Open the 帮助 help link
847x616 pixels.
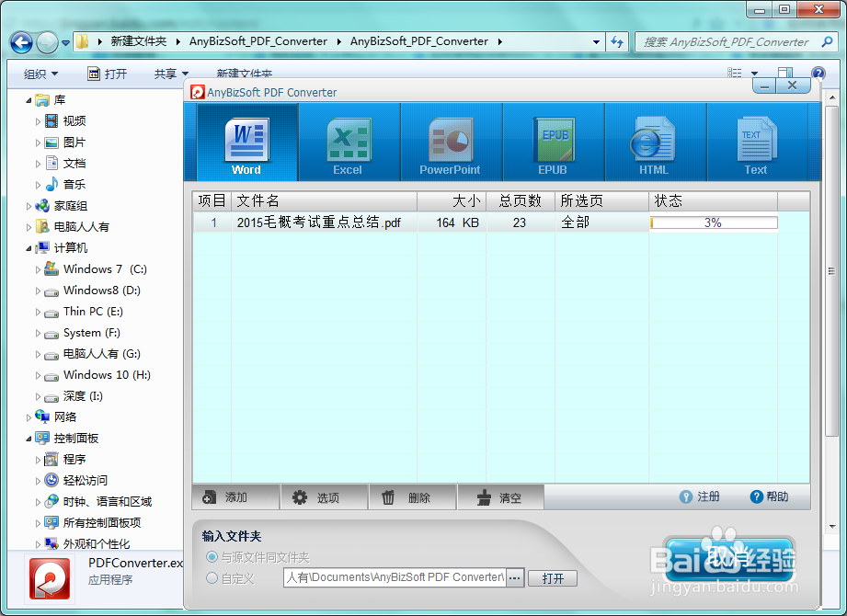tap(769, 496)
